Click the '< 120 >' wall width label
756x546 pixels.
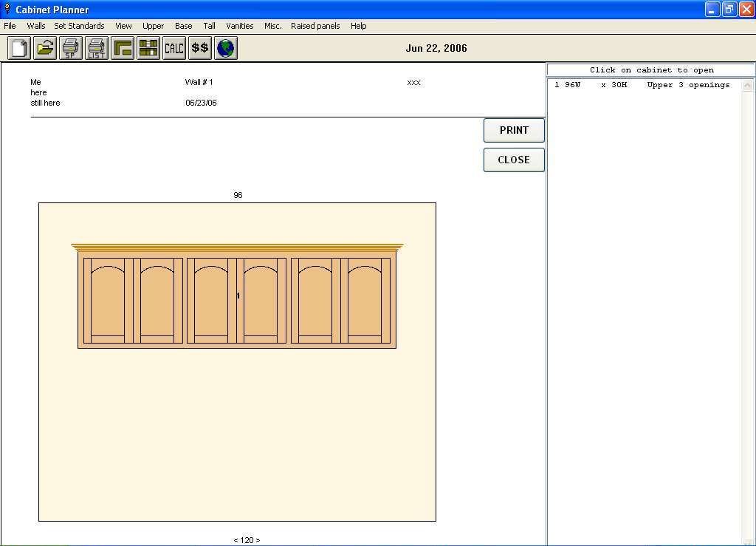tap(247, 540)
